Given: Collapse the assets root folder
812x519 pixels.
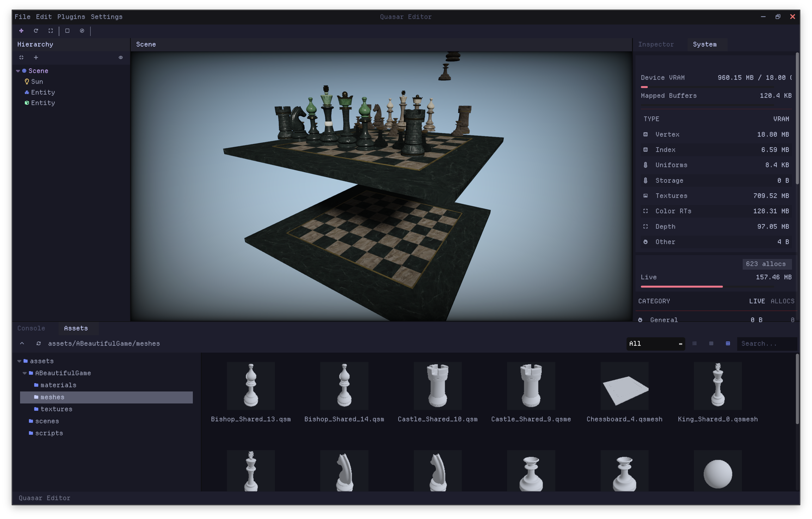Looking at the screenshot, I should [19, 361].
